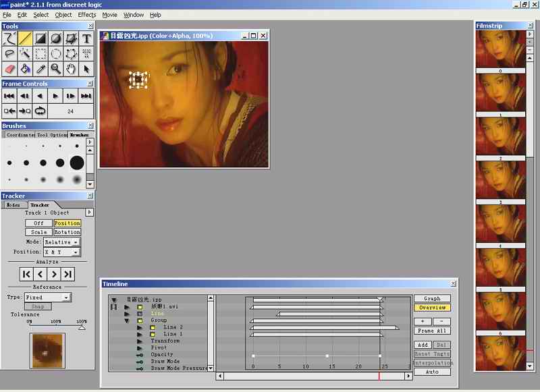The width and height of the screenshot is (540, 392).
Task: Toggle loop playback in Frame Controls
Action: [40, 111]
